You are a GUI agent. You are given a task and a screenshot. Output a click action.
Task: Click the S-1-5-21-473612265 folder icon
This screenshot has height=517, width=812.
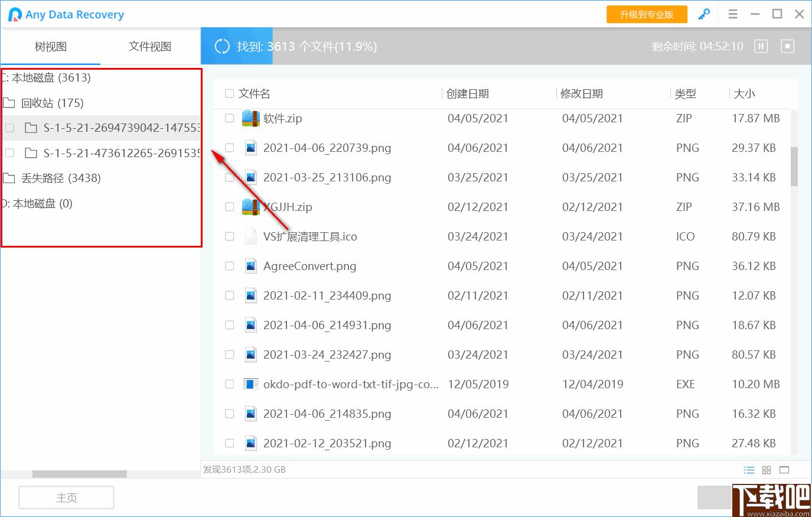click(31, 153)
